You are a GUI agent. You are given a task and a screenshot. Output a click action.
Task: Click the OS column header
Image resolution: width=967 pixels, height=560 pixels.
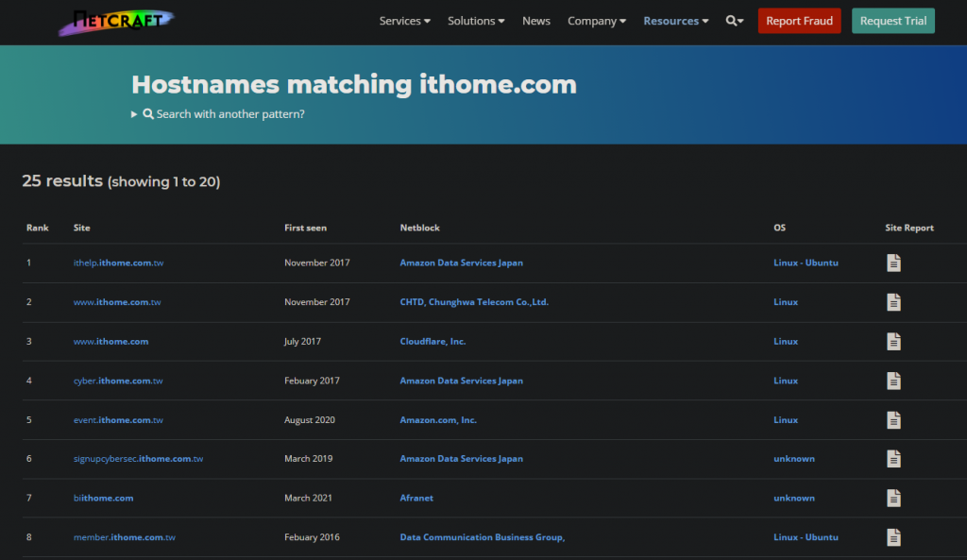(779, 229)
